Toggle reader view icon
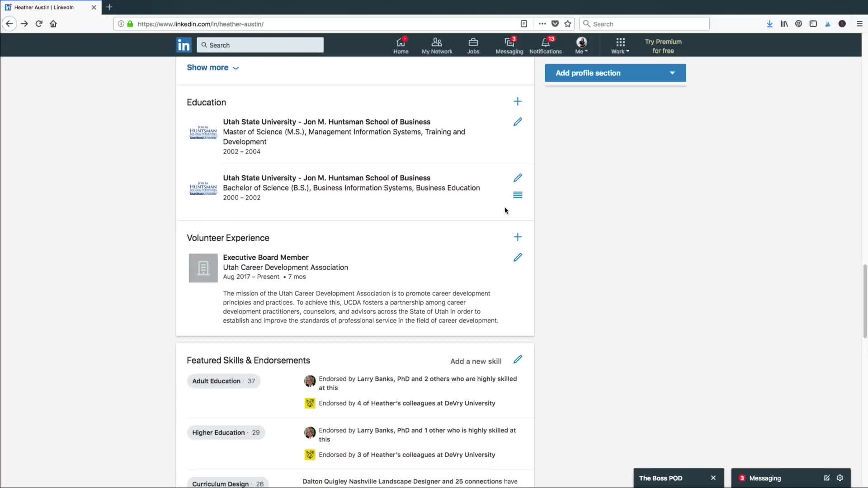 pos(524,24)
